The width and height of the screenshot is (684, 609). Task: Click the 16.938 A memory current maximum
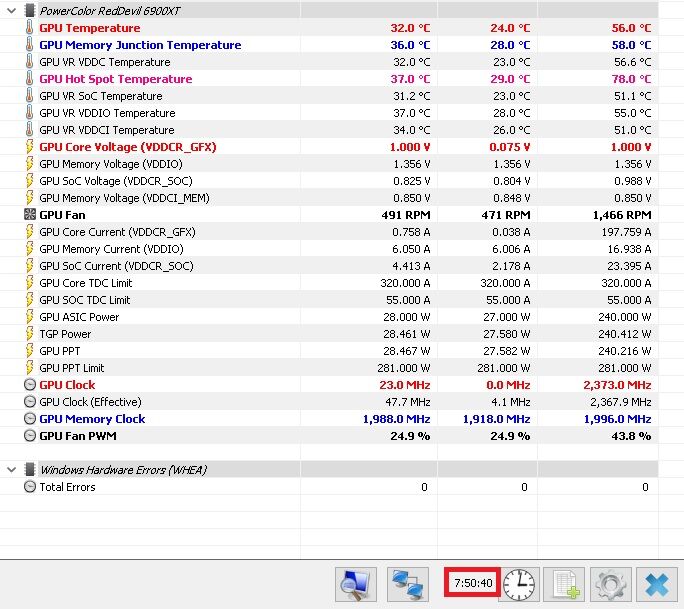tap(629, 249)
